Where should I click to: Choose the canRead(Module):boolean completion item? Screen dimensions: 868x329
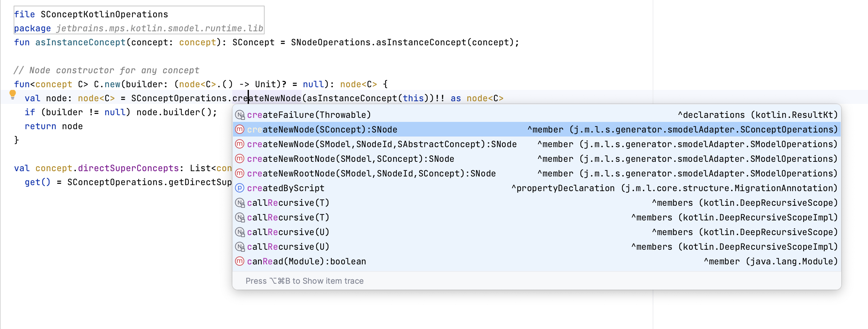pyautogui.click(x=306, y=261)
